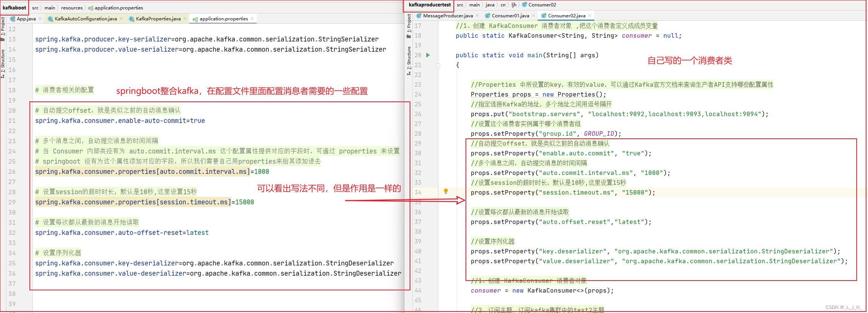Run main method via gutter arrow at line 20
This screenshot has height=313, width=868.
428,55
